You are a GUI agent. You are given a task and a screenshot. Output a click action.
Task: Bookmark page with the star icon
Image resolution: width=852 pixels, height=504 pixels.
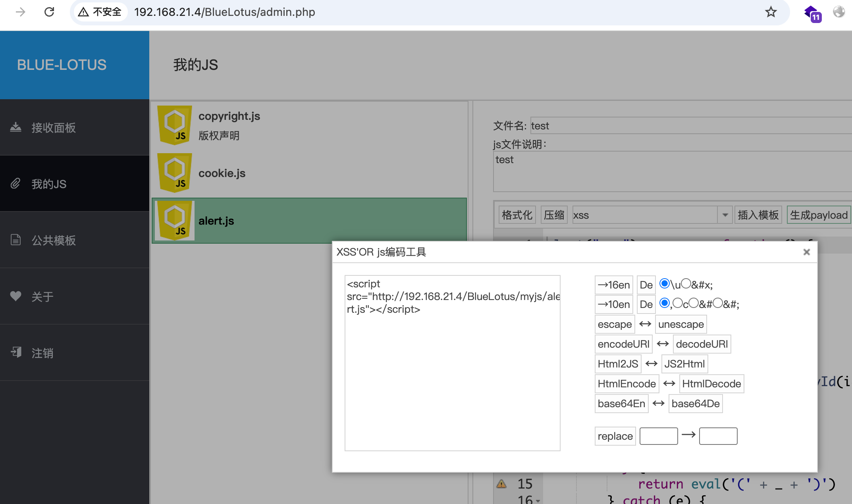tap(771, 12)
